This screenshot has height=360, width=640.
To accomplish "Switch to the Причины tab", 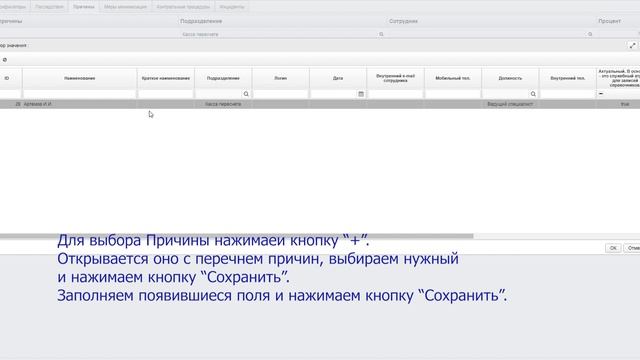I will coord(84,7).
